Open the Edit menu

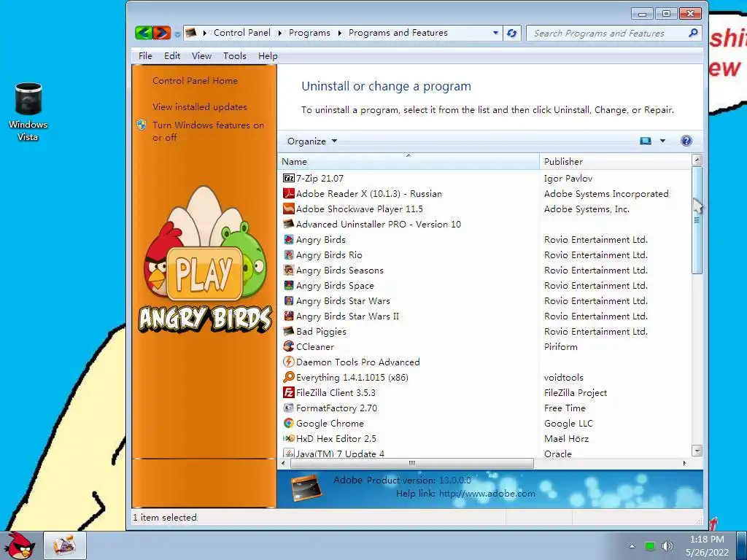[x=172, y=55]
